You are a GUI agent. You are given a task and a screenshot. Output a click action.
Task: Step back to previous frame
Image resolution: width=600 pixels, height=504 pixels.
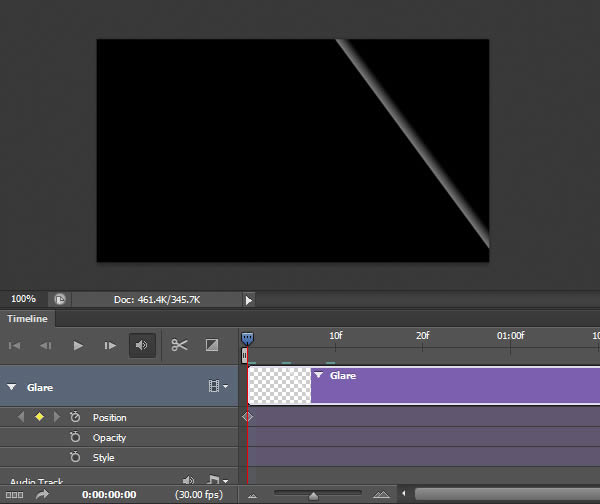(x=46, y=346)
